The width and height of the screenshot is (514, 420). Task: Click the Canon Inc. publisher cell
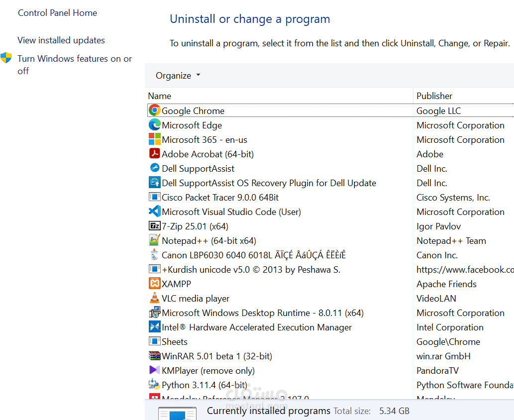[437, 255]
